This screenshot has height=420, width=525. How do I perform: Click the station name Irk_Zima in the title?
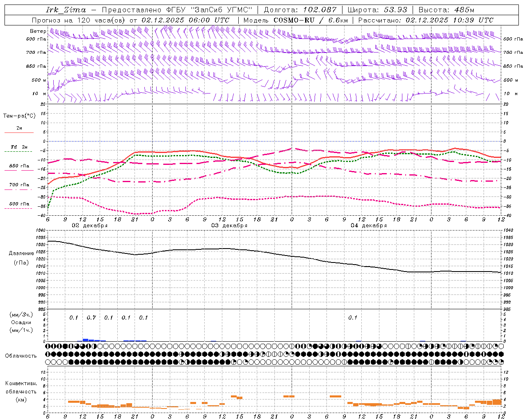[x=66, y=9]
